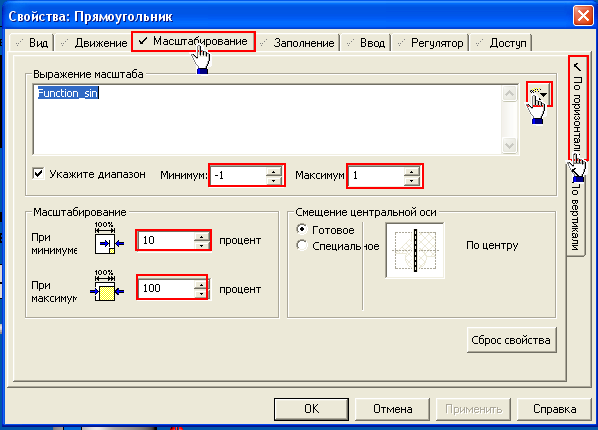Open the Доступ tab

tap(502, 43)
